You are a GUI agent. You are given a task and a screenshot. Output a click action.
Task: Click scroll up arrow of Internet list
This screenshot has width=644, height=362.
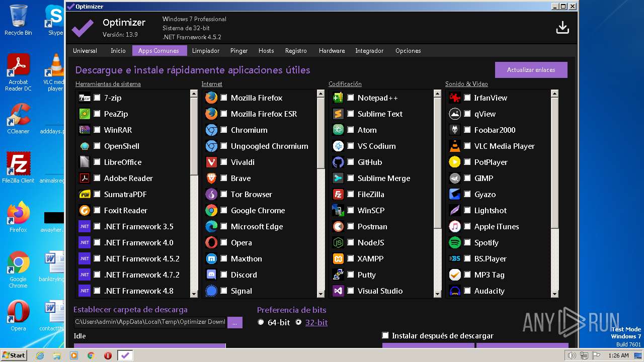click(321, 94)
